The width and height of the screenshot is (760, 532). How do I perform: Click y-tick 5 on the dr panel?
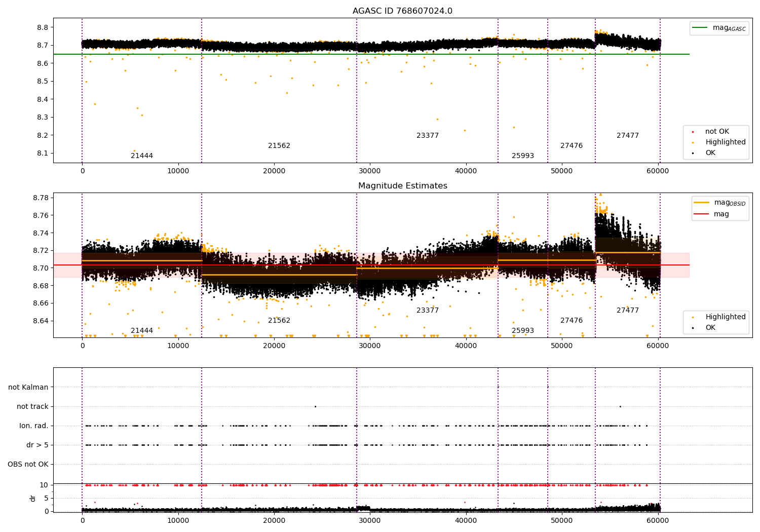pyautogui.click(x=46, y=499)
